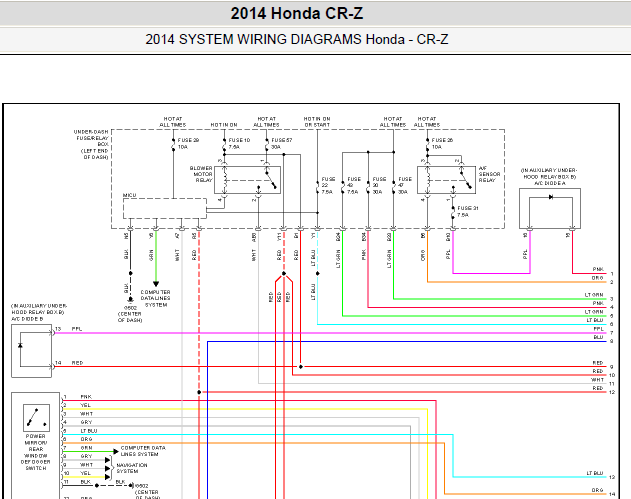Click the pin 5 'LT BLU' label at the defogger switch
The image size is (631, 499).
click(x=89, y=431)
